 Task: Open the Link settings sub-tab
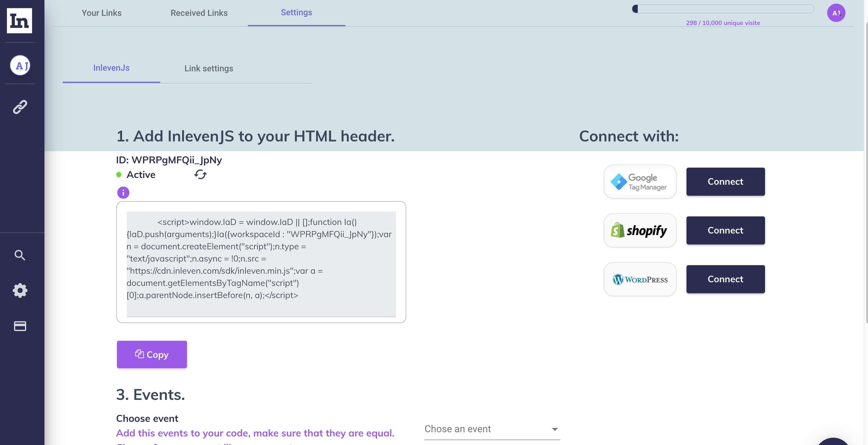209,69
